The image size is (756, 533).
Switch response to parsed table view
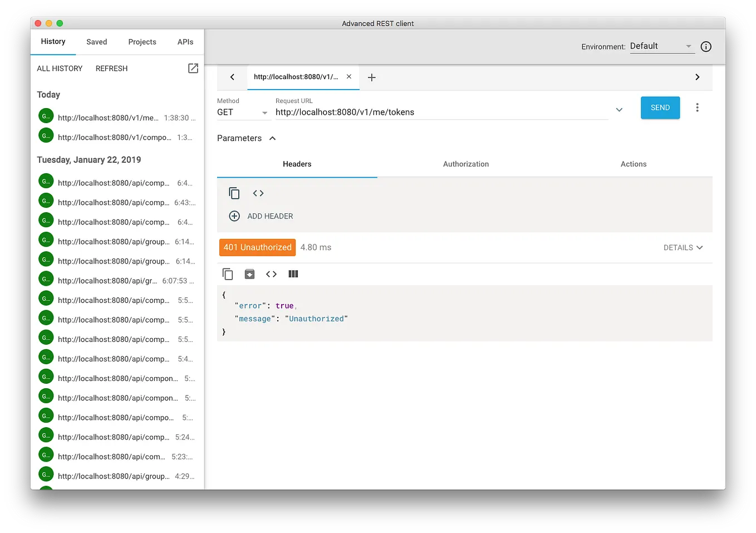[x=293, y=273]
